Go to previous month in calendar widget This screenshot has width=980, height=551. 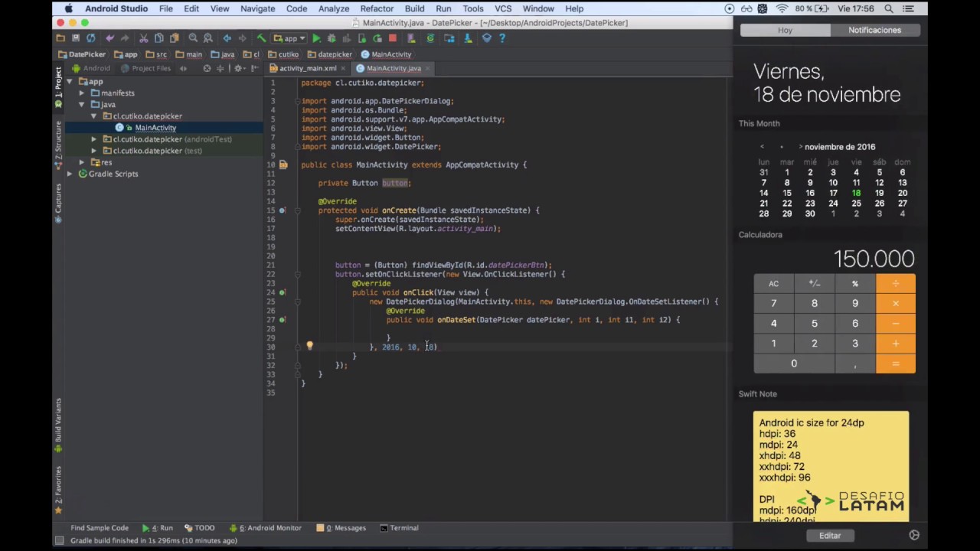[x=762, y=147]
